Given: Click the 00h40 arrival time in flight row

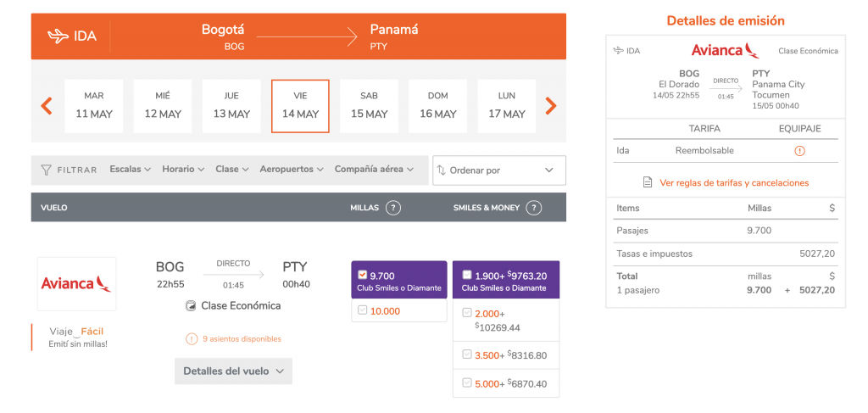Looking at the screenshot, I should (x=296, y=285).
